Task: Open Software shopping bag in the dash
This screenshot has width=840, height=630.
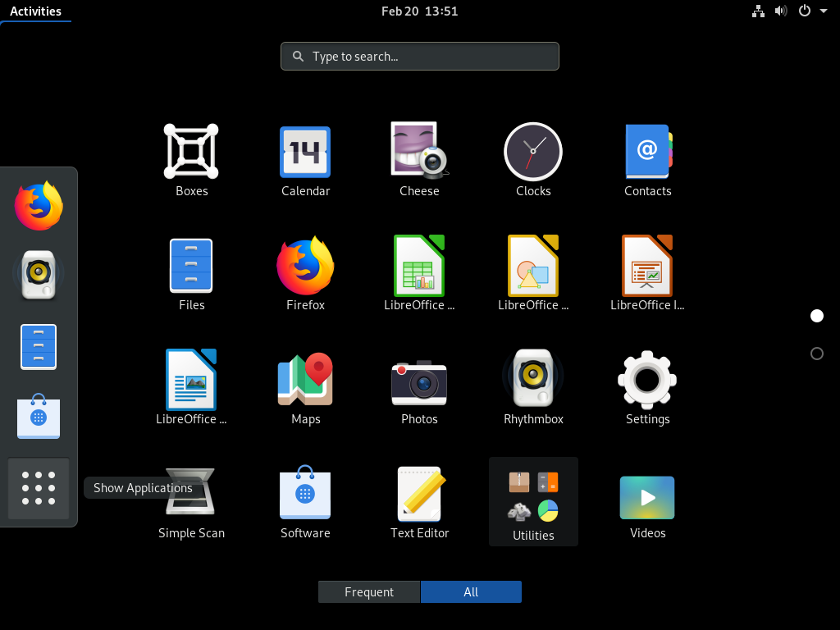Action: pyautogui.click(x=39, y=416)
